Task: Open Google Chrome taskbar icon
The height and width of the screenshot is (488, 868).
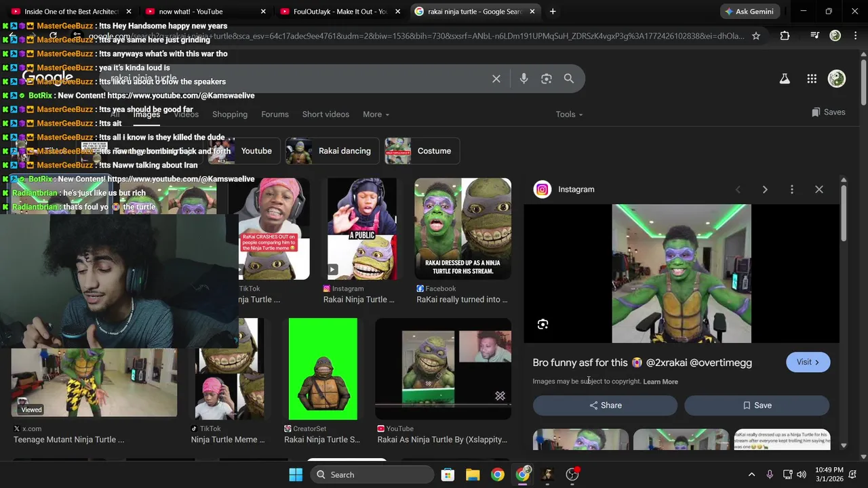Action: point(498,474)
